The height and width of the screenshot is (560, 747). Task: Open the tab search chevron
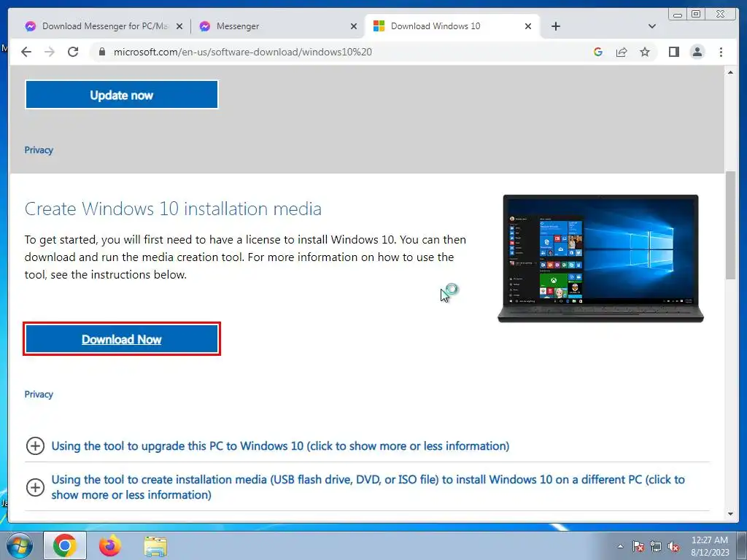coord(652,26)
